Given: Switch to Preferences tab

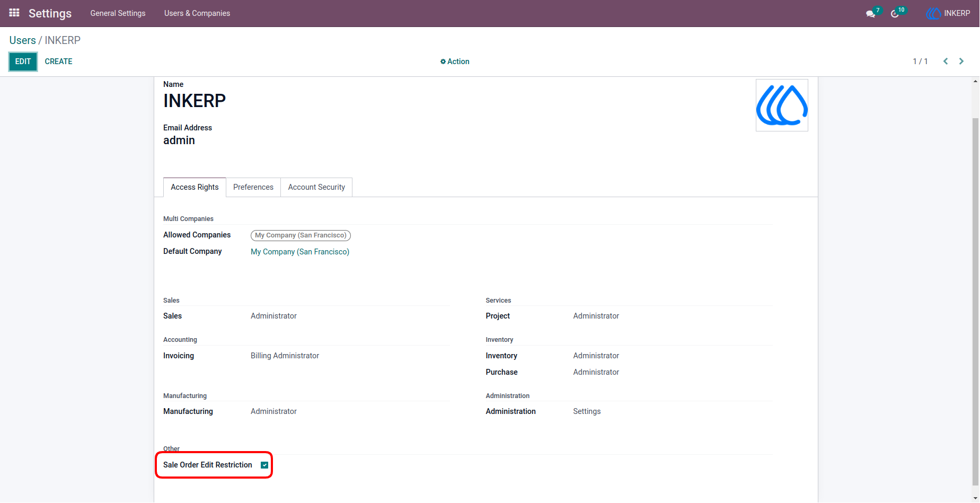Looking at the screenshot, I should point(253,187).
